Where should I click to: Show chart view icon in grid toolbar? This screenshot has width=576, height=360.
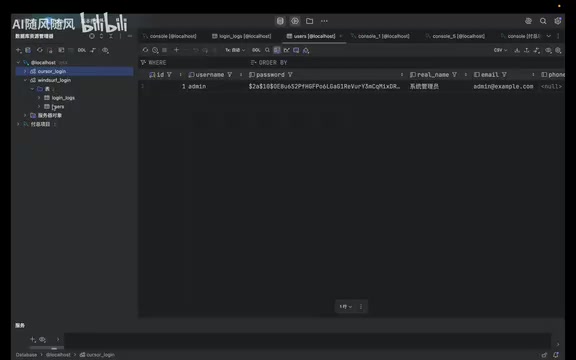tap(287, 50)
